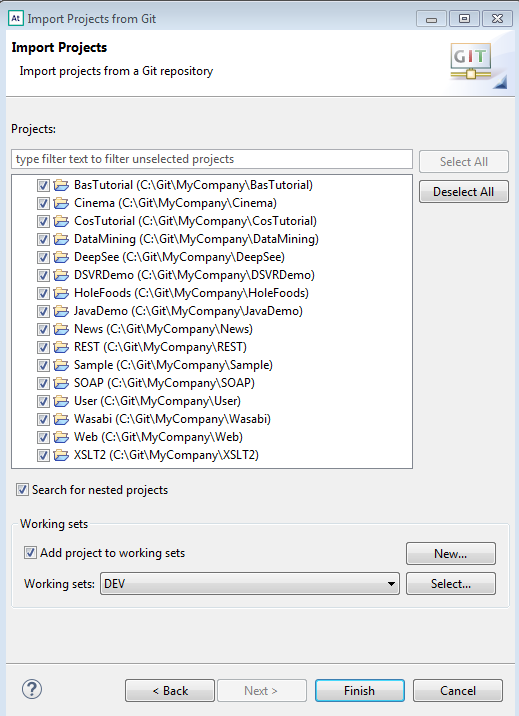
Task: Uncheck the REST project checkbox
Action: click(43, 347)
